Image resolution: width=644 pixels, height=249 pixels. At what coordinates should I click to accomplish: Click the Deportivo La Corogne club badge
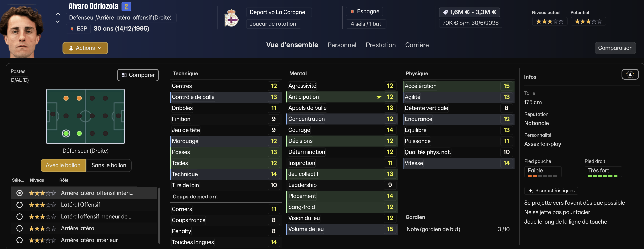pyautogui.click(x=231, y=18)
